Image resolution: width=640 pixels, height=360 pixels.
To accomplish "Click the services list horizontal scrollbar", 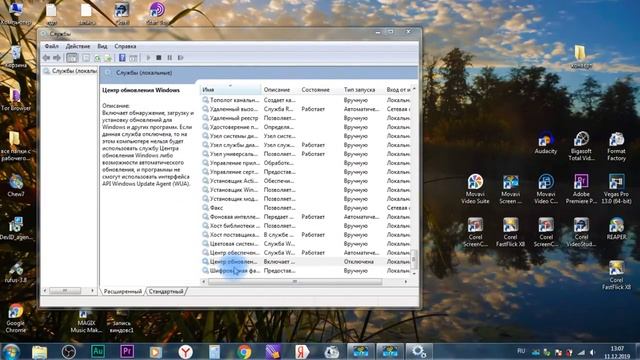I will pyautogui.click(x=295, y=282).
